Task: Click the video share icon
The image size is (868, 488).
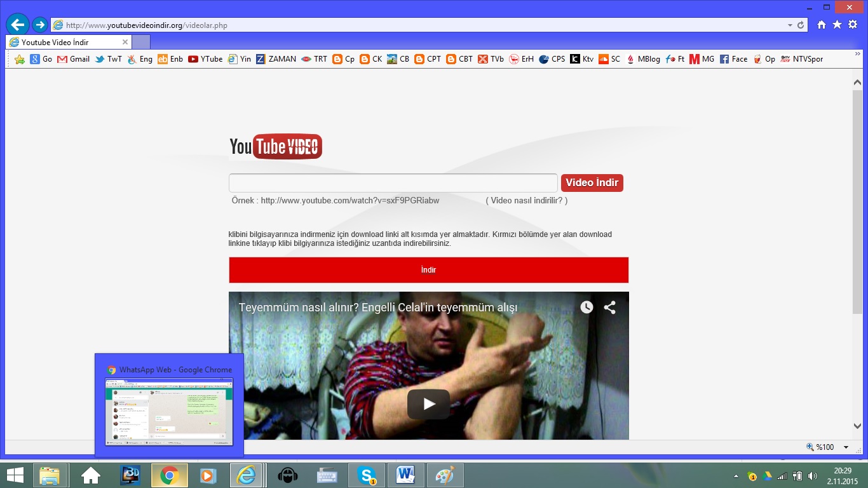Action: point(610,308)
